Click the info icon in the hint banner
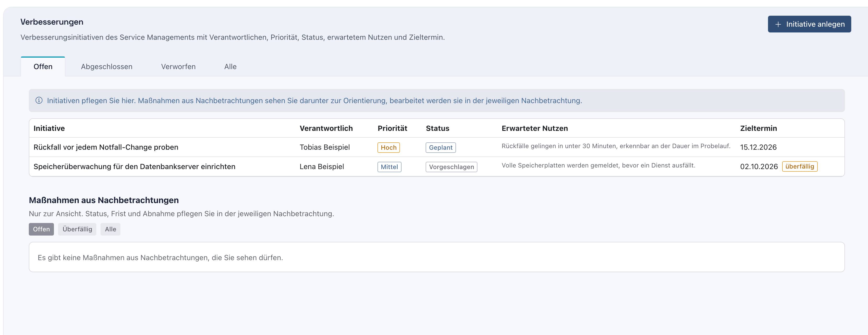The width and height of the screenshot is (868, 335). click(39, 100)
